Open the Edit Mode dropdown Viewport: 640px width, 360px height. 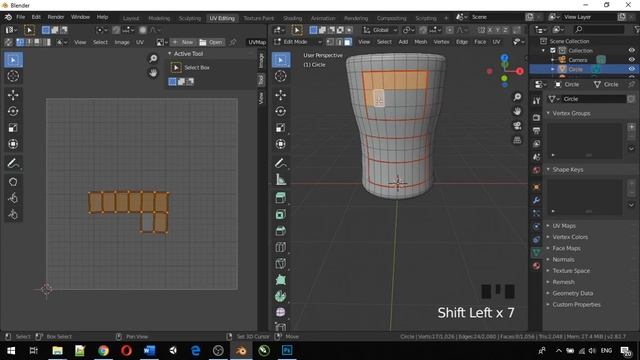pos(298,42)
